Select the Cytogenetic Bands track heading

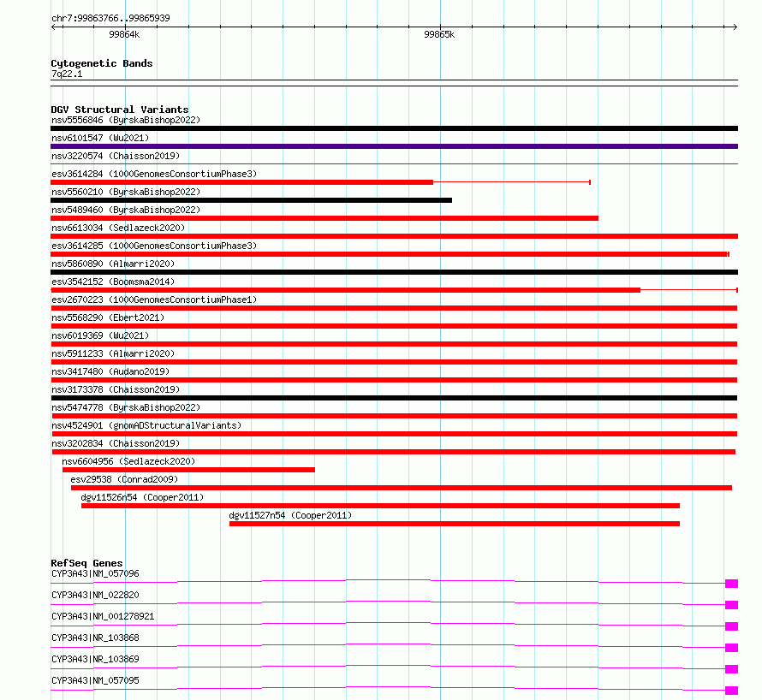coord(102,63)
